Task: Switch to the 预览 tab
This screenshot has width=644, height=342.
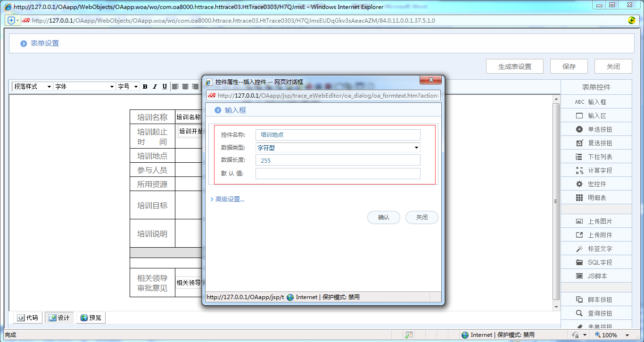Action: [91, 317]
